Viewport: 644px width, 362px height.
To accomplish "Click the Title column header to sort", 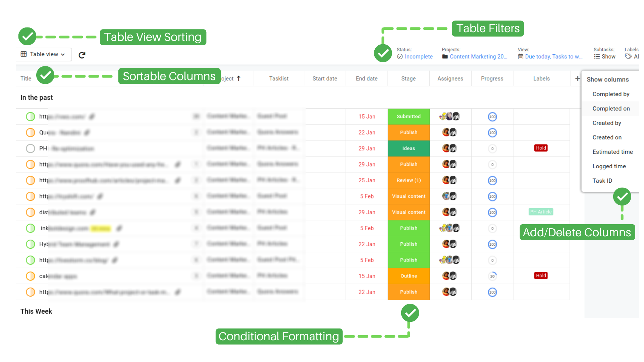I will [x=25, y=79].
